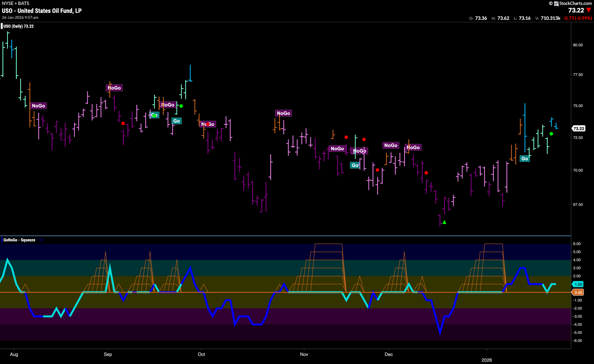Image resolution: width=594 pixels, height=364 pixels.
Task: Click the NoGo label at early August
Action: (38, 105)
